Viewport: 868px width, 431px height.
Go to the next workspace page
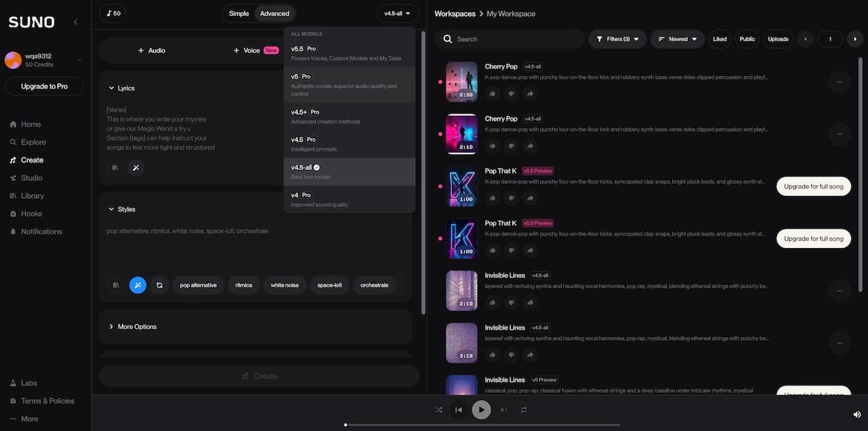(855, 39)
